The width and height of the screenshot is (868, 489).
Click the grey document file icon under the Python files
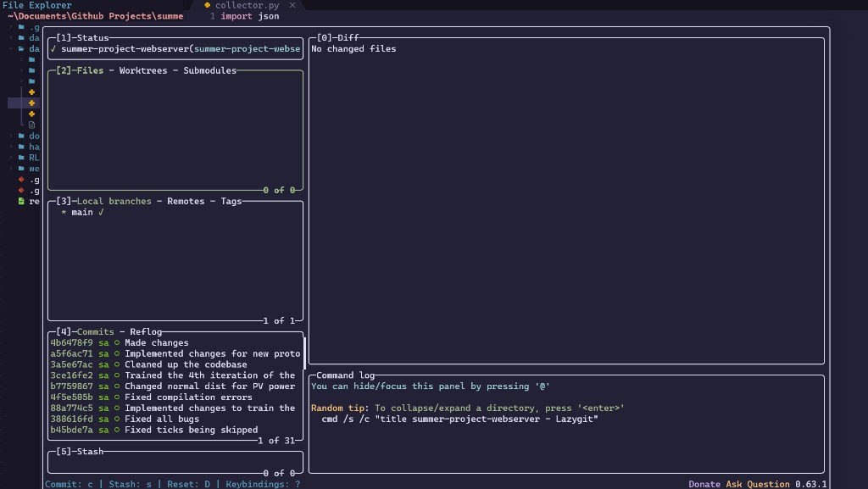[x=31, y=125]
